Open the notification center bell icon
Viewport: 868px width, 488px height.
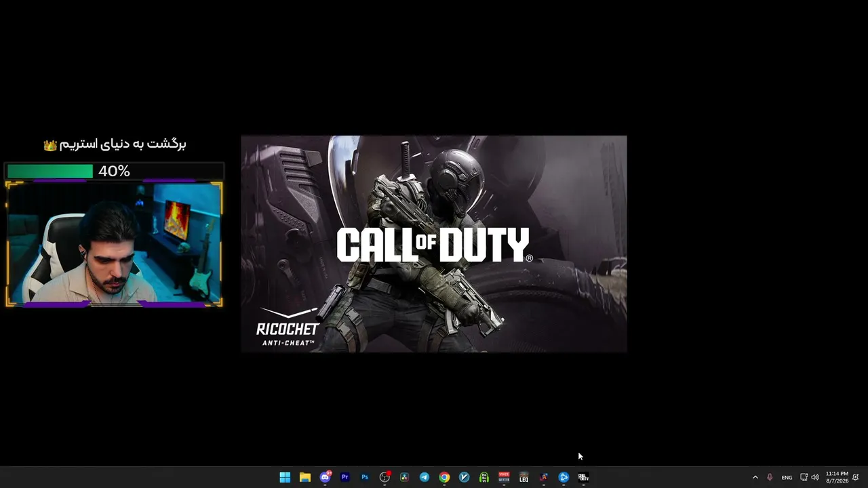pyautogui.click(x=856, y=477)
